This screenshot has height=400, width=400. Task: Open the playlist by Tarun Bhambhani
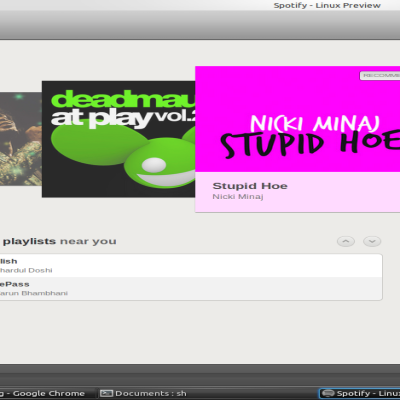[x=191, y=289]
